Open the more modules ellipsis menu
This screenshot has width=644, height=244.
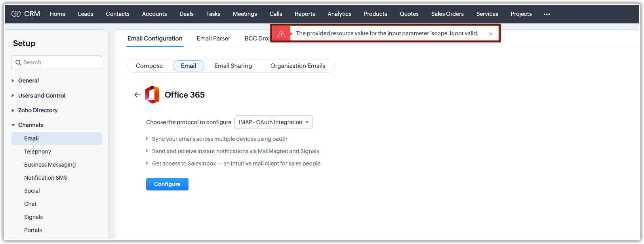pos(547,14)
